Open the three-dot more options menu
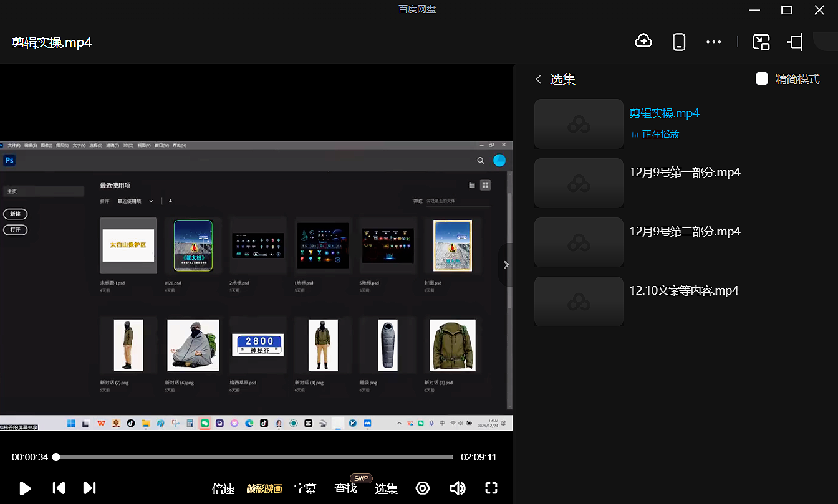The width and height of the screenshot is (838, 504). [713, 42]
